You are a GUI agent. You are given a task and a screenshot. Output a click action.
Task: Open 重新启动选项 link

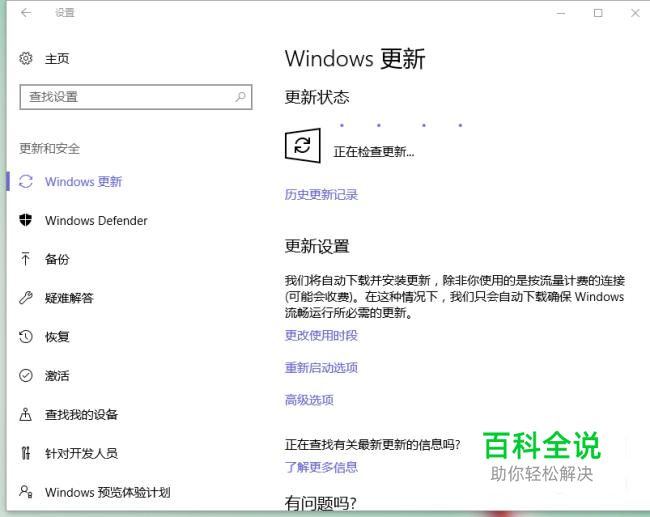tap(321, 367)
